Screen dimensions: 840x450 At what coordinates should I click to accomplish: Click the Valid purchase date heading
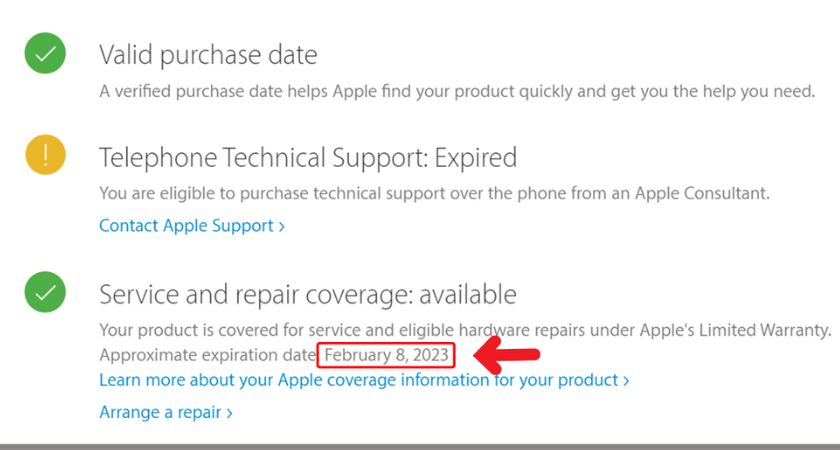tap(208, 55)
